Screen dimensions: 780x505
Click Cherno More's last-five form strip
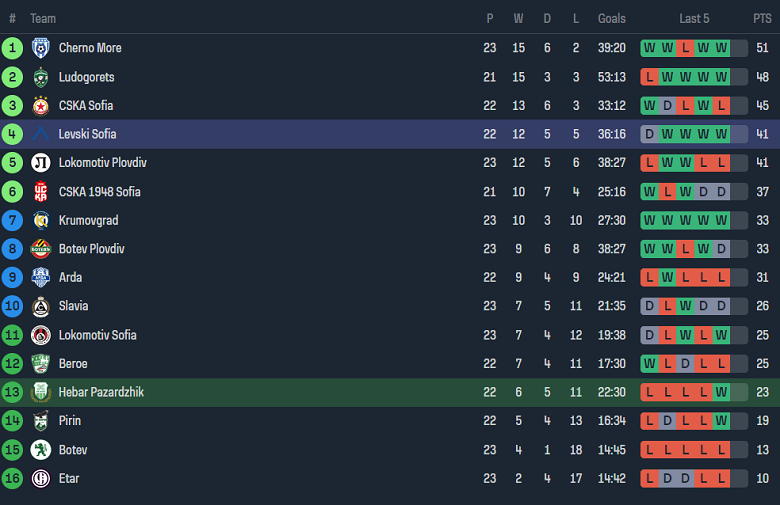694,48
